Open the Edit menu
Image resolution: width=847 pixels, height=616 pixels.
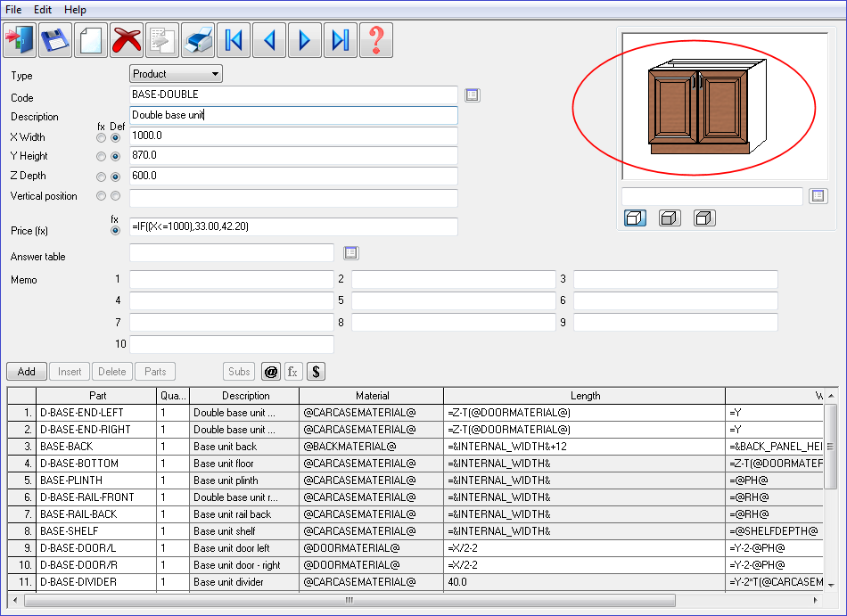43,10
